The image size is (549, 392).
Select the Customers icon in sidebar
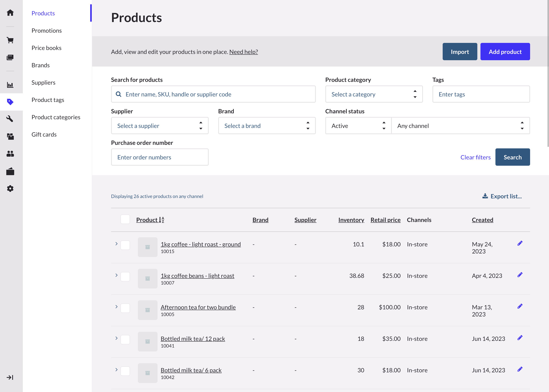click(x=10, y=154)
